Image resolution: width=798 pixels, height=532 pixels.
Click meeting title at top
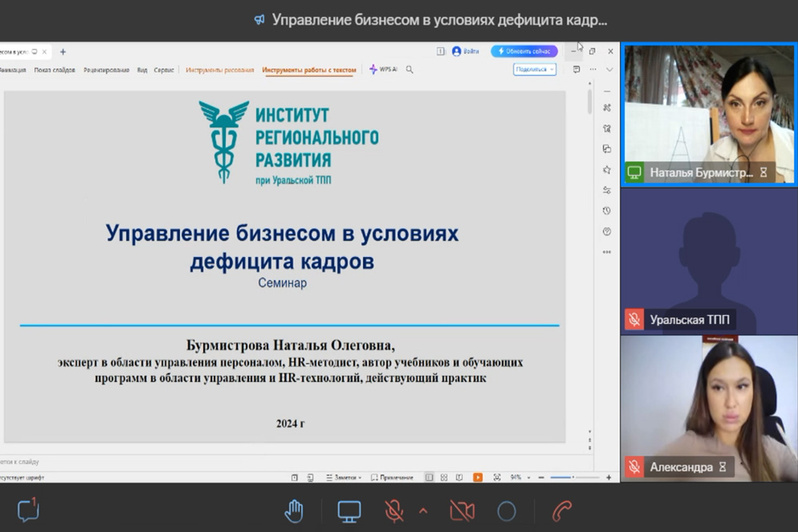pyautogui.click(x=439, y=20)
